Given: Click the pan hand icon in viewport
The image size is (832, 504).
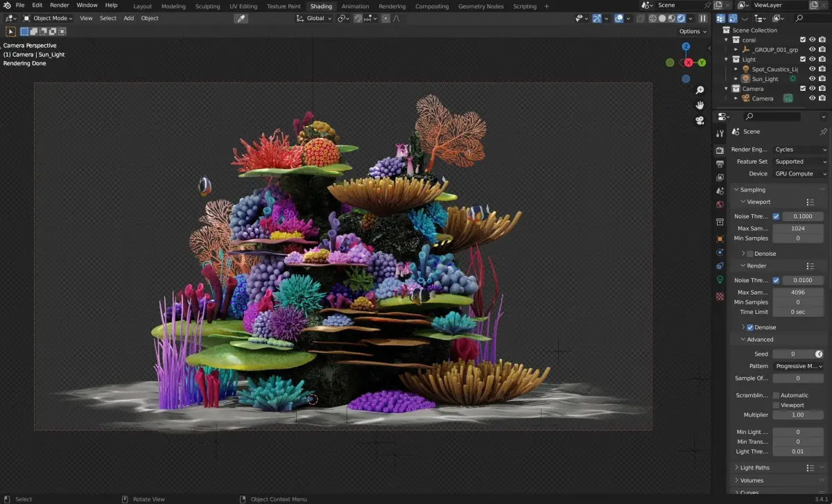Looking at the screenshot, I should point(700,105).
